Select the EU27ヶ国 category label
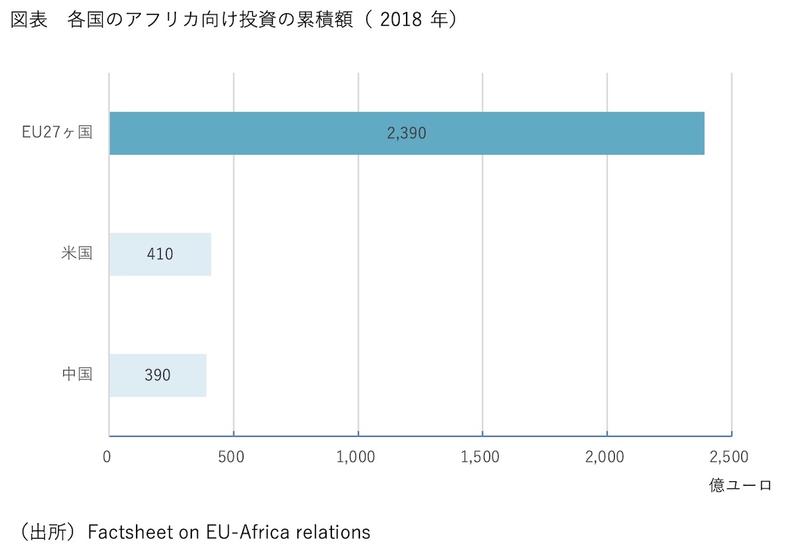Screen dimensions: 800x559 pos(57,133)
